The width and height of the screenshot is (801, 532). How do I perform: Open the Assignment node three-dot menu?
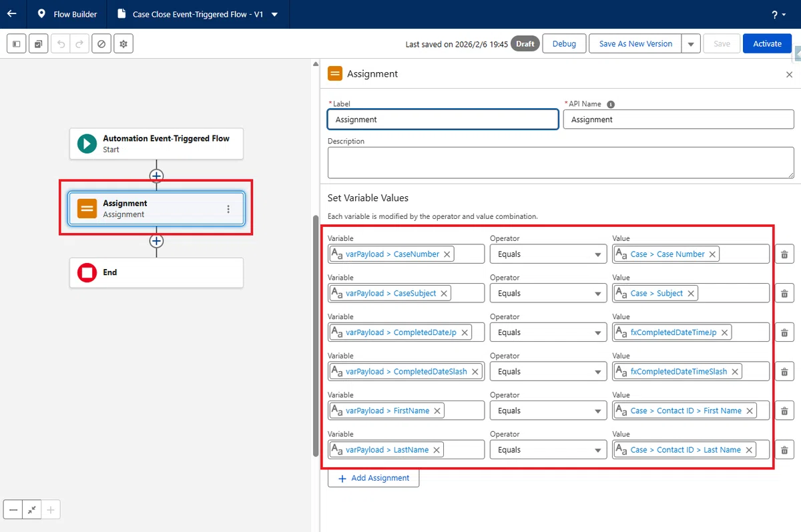(228, 209)
